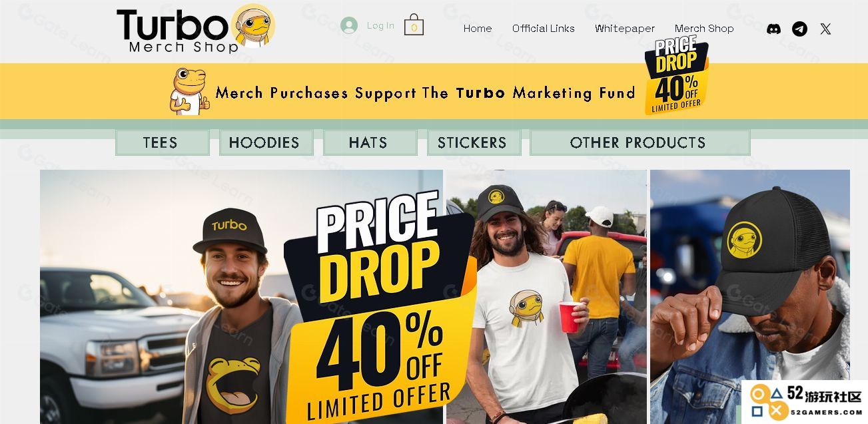Select the STICKERS category tab
The height and width of the screenshot is (424, 868).
coord(474,142)
